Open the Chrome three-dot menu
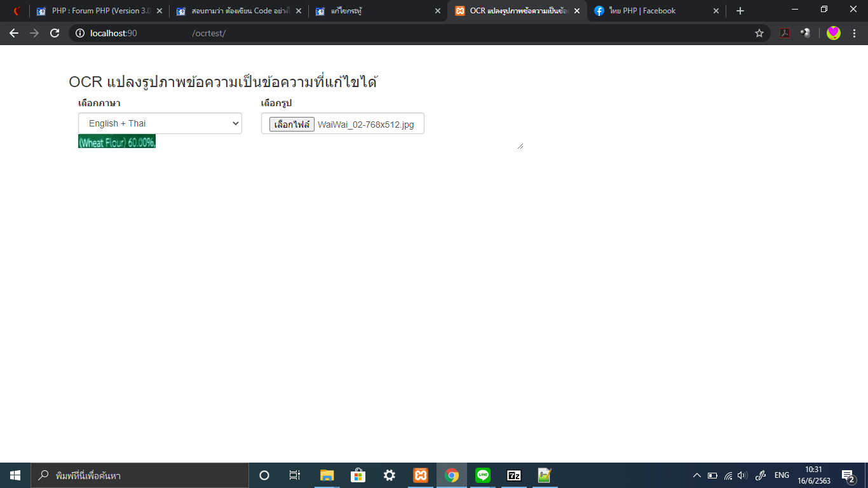Screen dimensions: 868x488 [x=855, y=33]
